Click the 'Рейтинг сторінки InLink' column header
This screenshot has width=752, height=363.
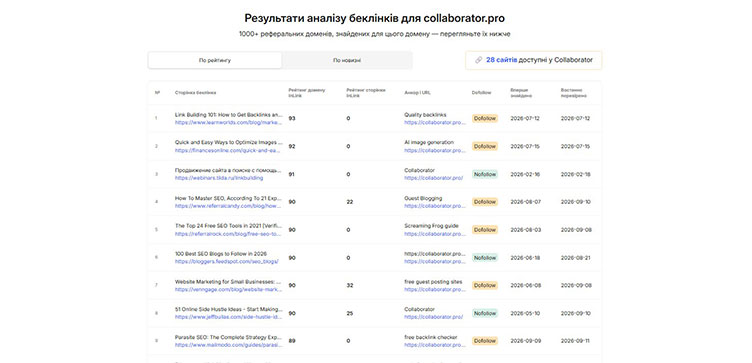(x=366, y=93)
